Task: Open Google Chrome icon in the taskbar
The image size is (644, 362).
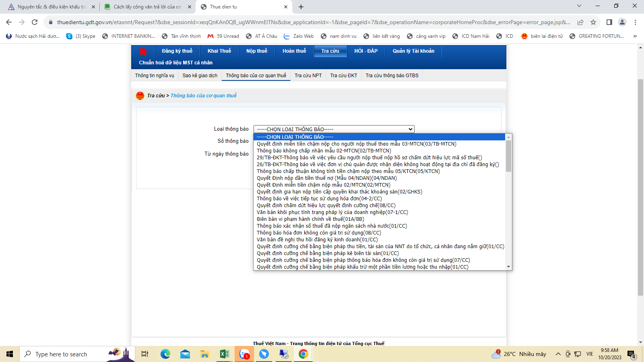Action: [x=303, y=354]
